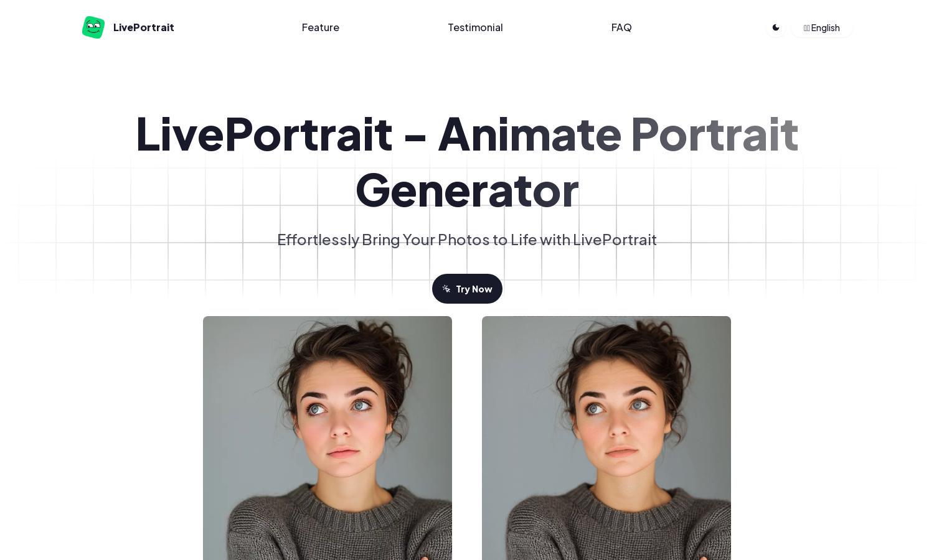Click the cursor sparkle icon in Try Now
Viewport: 934px width, 560px height.
[446, 289]
